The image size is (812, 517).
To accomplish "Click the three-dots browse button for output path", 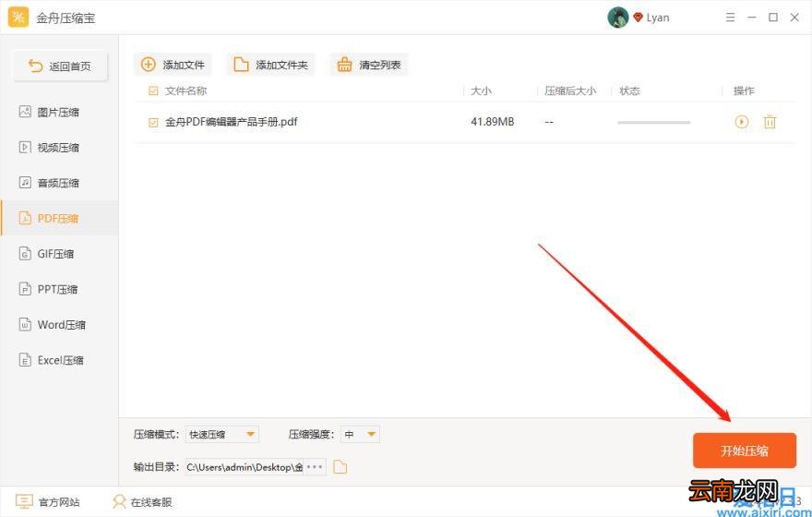I will point(315,467).
